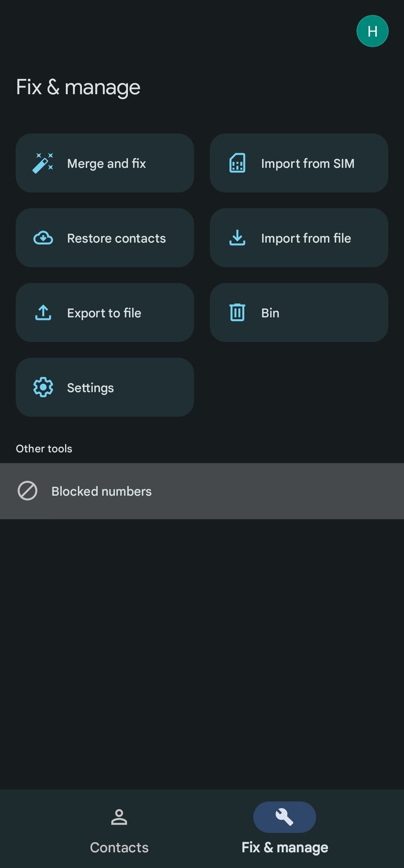404x868 pixels.
Task: Tap the blocked circle-slash icon
Action: click(27, 491)
